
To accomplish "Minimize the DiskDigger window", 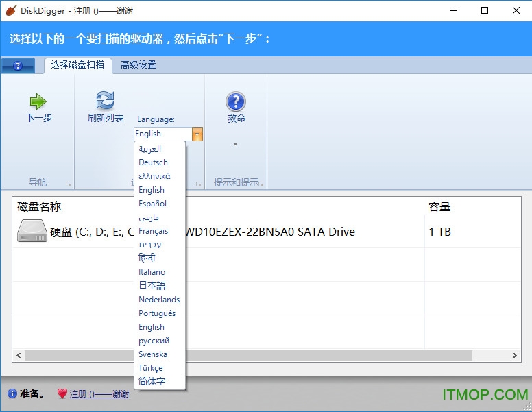I will point(454,10).
